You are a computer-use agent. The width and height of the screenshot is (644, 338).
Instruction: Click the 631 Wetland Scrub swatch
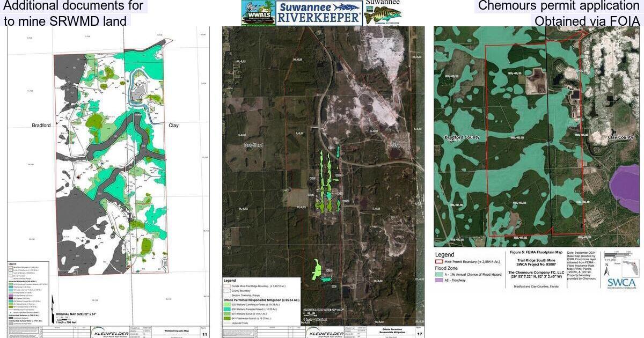228,314
